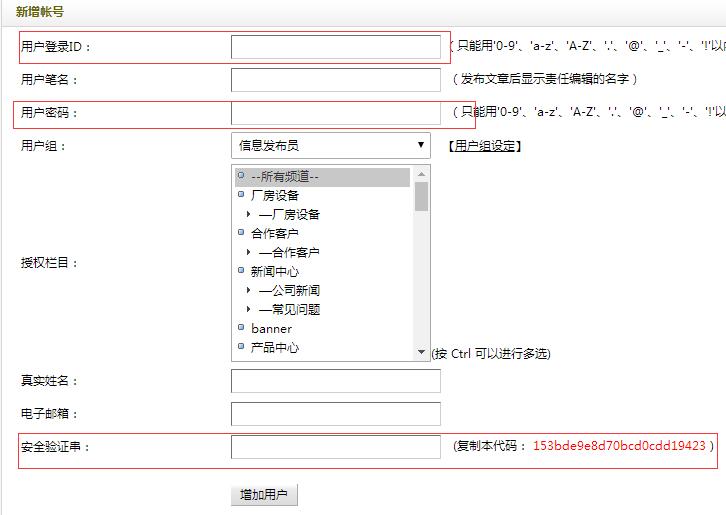The width and height of the screenshot is (726, 515).
Task: Click the arrow icon before —常见问题
Action: pos(249,309)
